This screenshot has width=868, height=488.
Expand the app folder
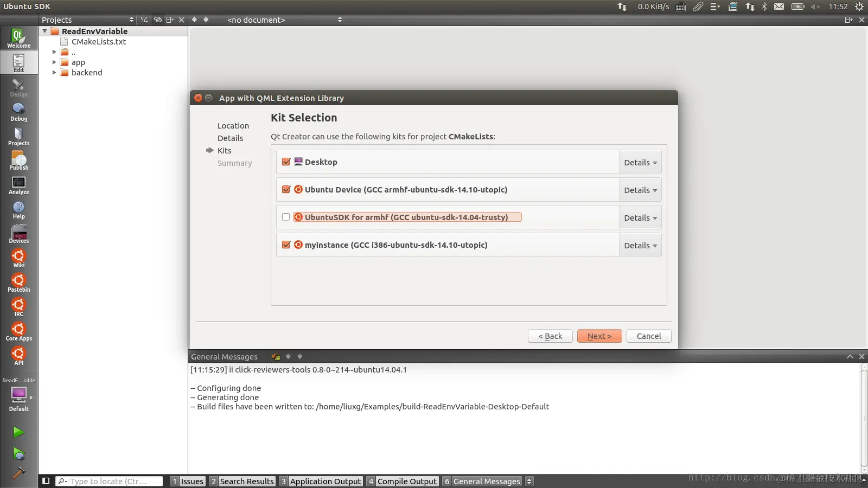(x=54, y=62)
